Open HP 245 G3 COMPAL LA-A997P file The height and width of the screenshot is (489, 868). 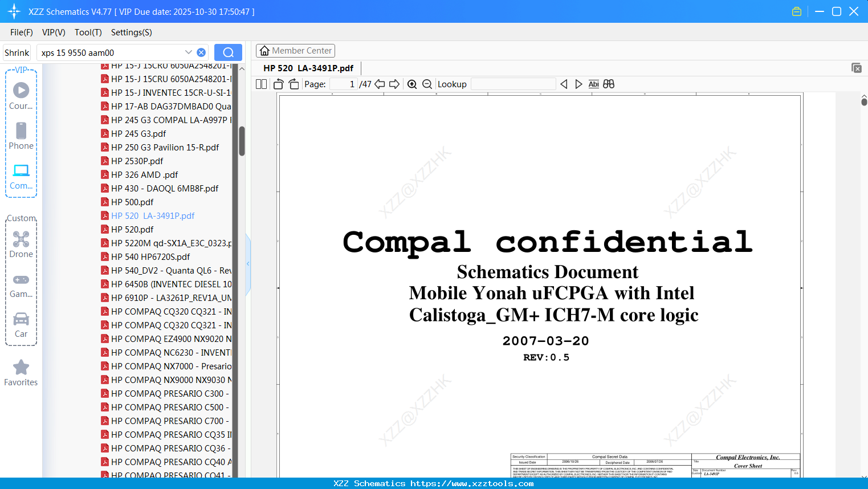(x=166, y=120)
